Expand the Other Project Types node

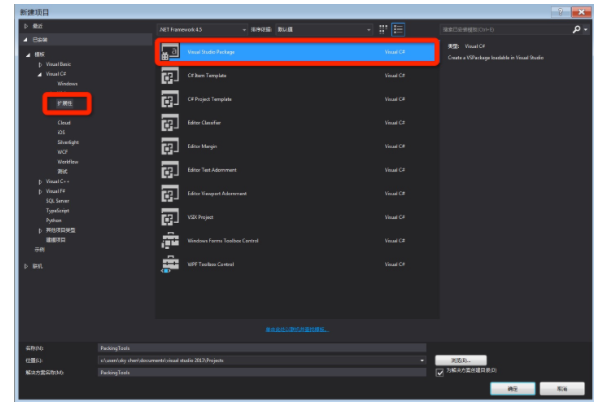40,230
